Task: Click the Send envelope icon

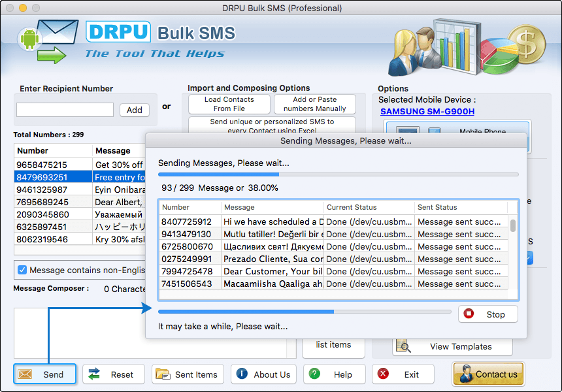Action: tap(25, 374)
